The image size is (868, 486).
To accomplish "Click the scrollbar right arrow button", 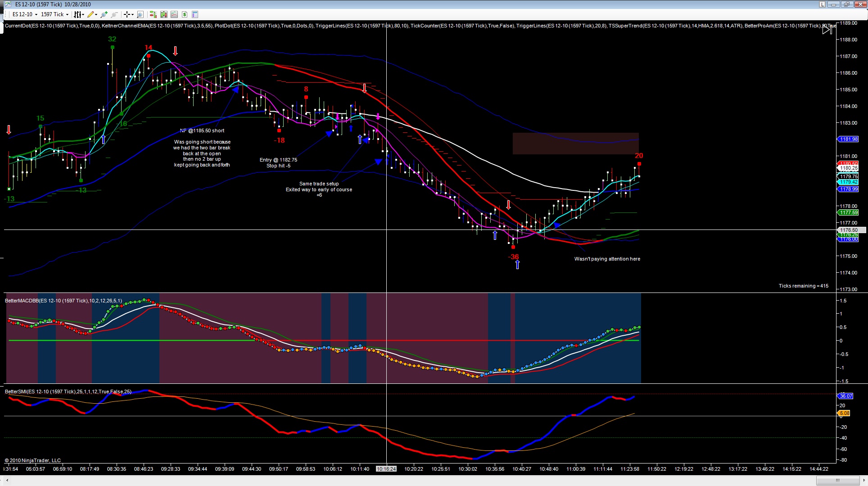I will [x=863, y=480].
